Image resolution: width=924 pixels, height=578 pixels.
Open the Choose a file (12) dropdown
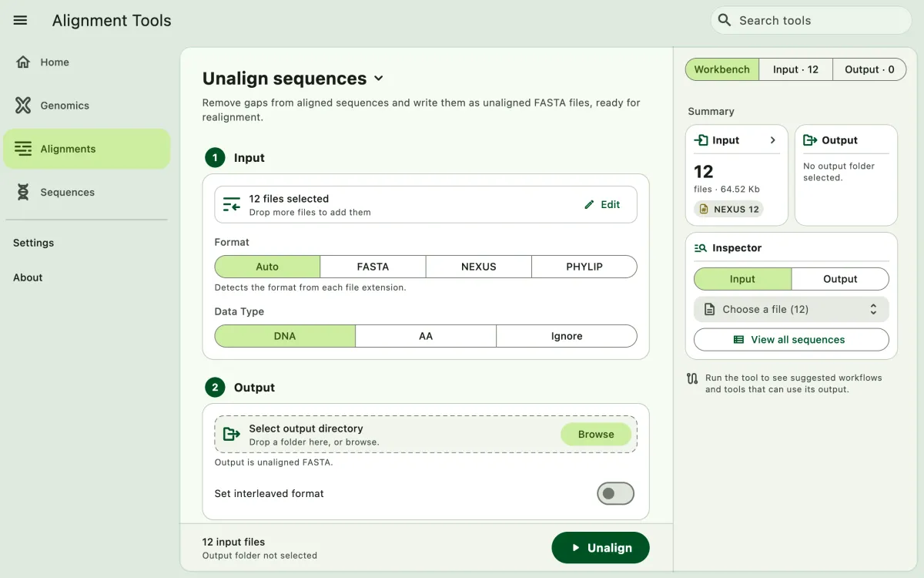pos(792,309)
